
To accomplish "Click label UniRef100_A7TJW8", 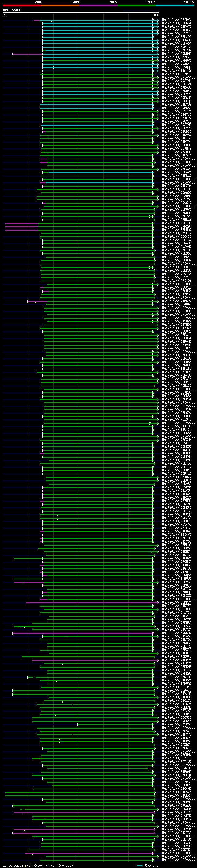I will pyautogui.click(x=176, y=761).
